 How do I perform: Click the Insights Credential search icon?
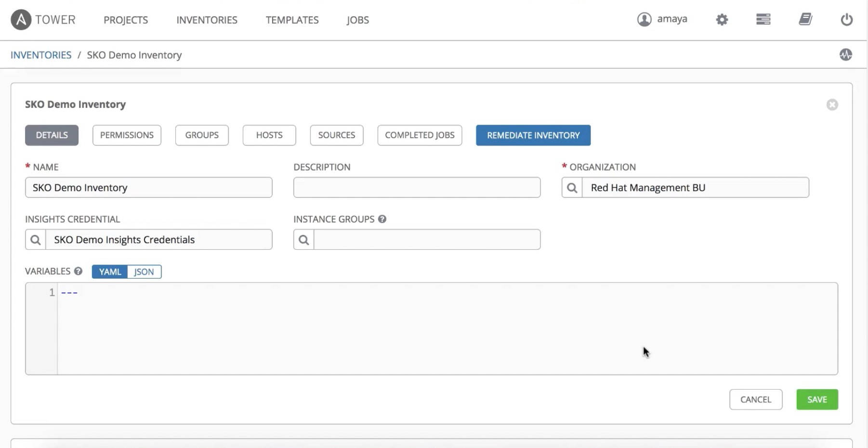click(36, 240)
